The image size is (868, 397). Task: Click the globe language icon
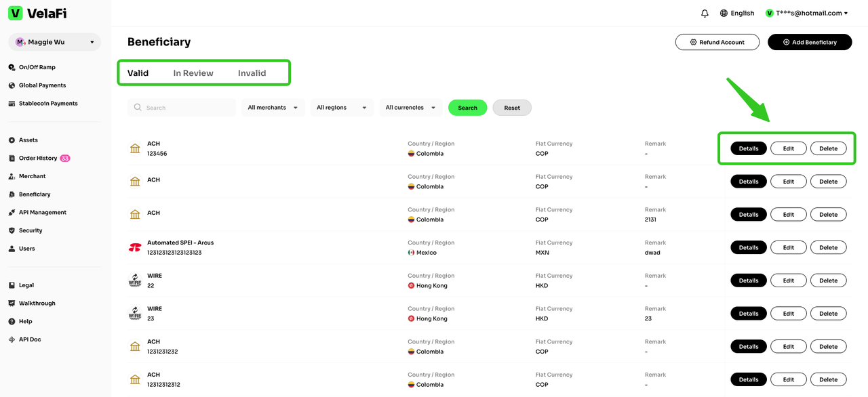coord(724,14)
